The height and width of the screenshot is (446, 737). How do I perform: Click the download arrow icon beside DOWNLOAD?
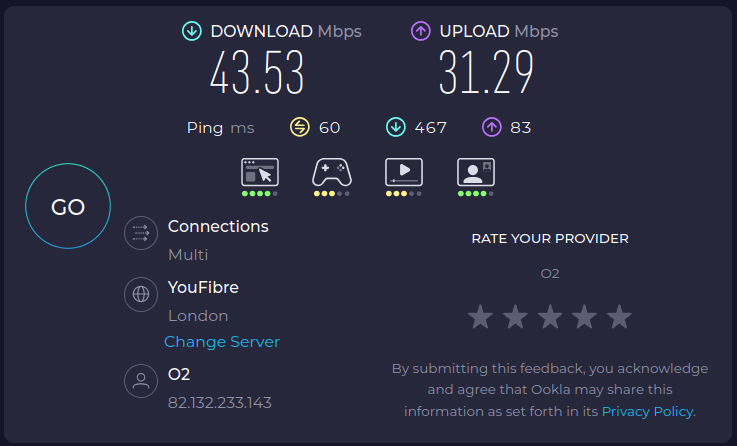191,31
